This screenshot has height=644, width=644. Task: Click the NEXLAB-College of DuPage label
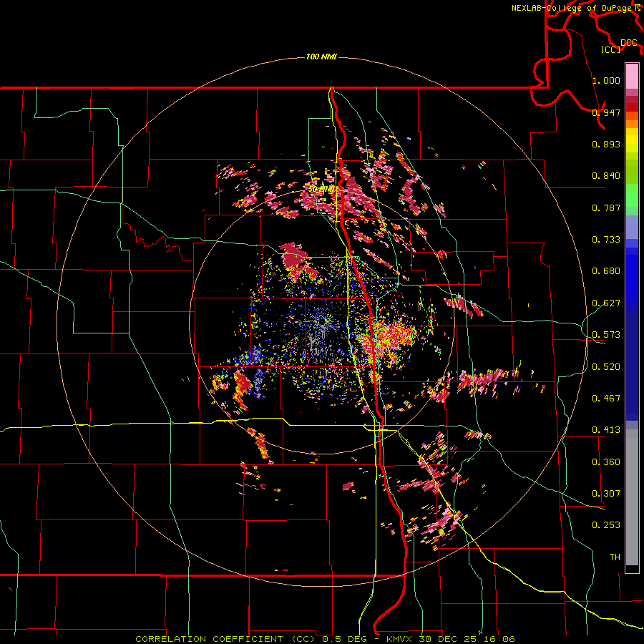(x=572, y=8)
